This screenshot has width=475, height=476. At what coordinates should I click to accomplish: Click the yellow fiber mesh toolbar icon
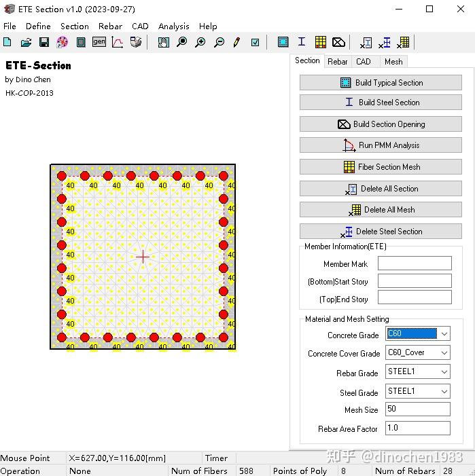tap(321, 42)
